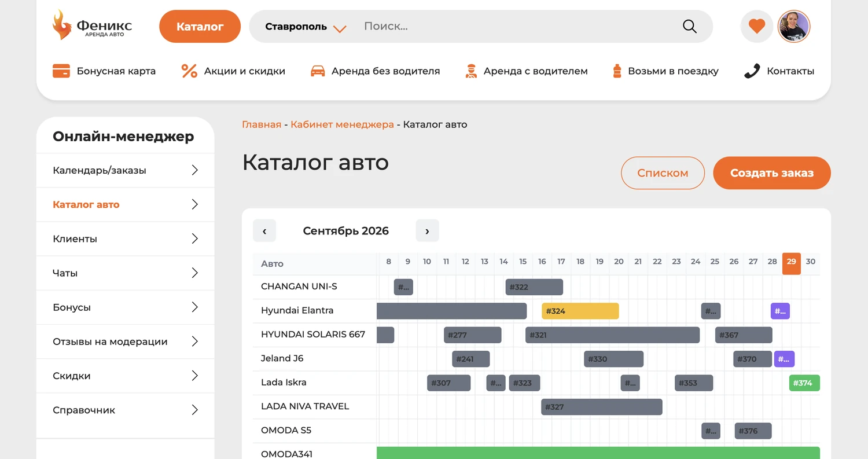Expand Чаты chevron

pos(195,273)
